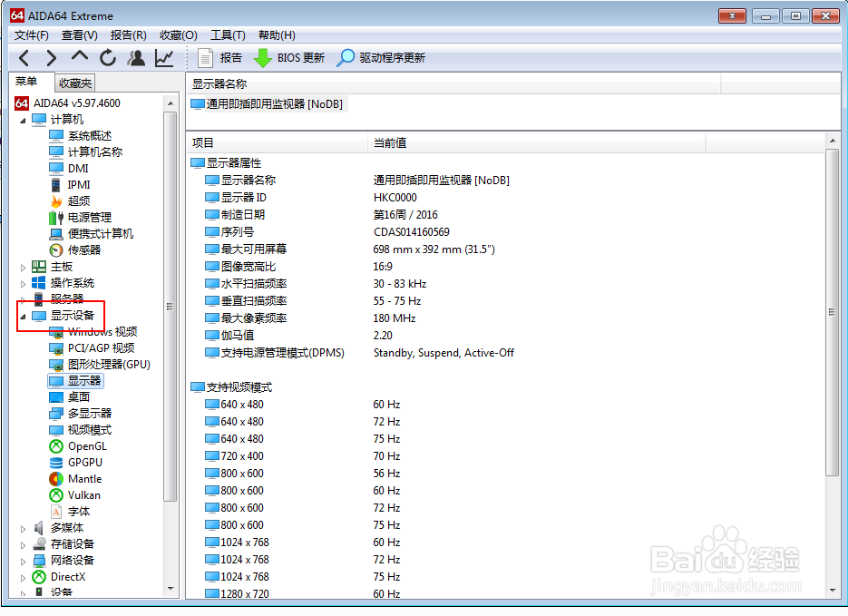Expand the 主板 tree node
The height and width of the screenshot is (616, 848).
[x=23, y=267]
